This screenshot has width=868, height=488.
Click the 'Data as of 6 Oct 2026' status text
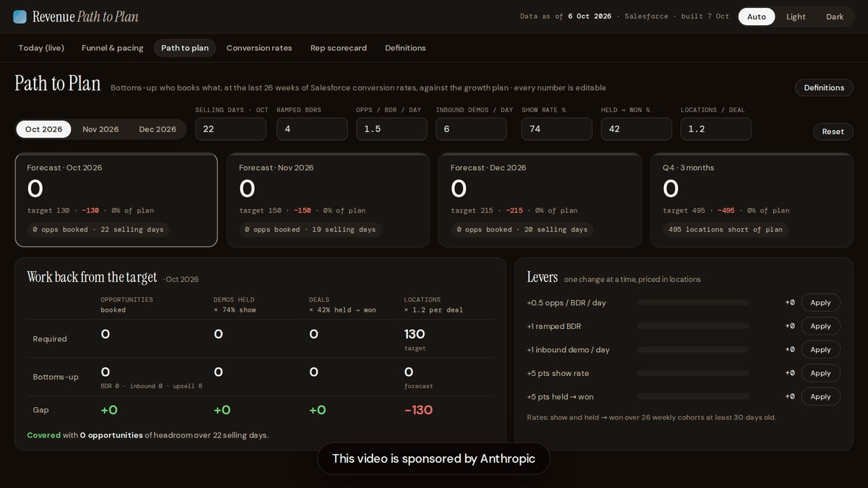pos(566,17)
